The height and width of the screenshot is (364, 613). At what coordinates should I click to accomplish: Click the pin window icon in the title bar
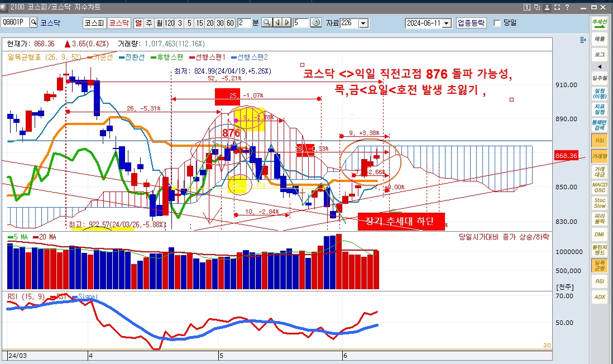pos(547,7)
